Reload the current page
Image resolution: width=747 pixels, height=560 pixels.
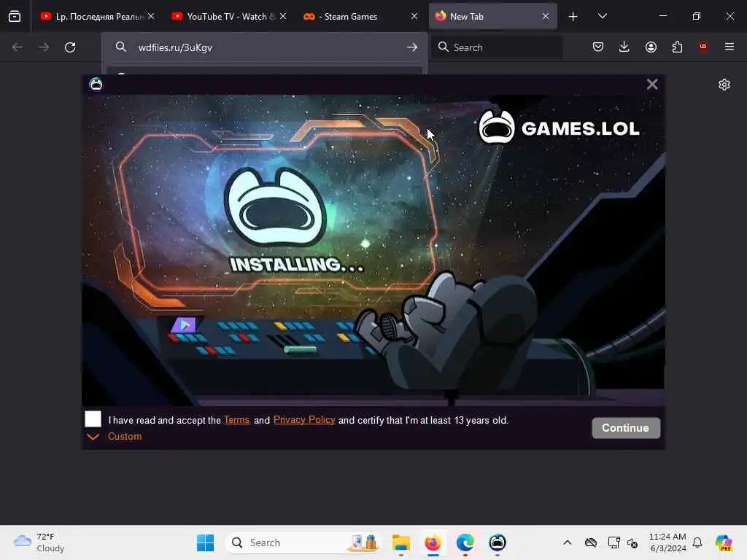click(70, 47)
